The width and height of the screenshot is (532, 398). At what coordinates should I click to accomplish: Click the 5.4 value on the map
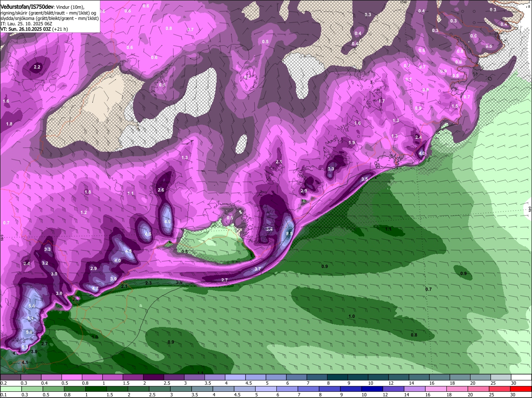pos(32,306)
